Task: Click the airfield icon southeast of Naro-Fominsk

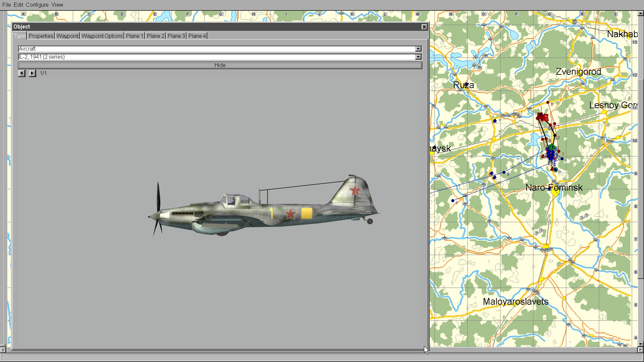Action: (x=584, y=217)
